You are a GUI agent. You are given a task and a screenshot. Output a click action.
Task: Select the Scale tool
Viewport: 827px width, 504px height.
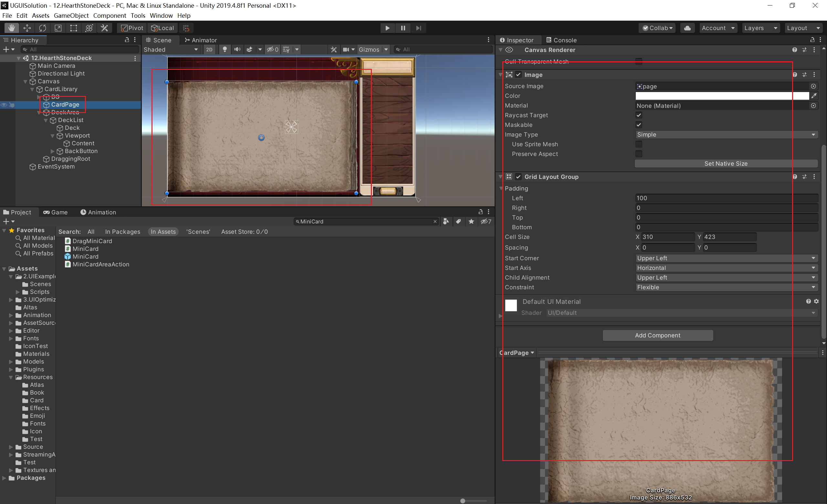(58, 28)
